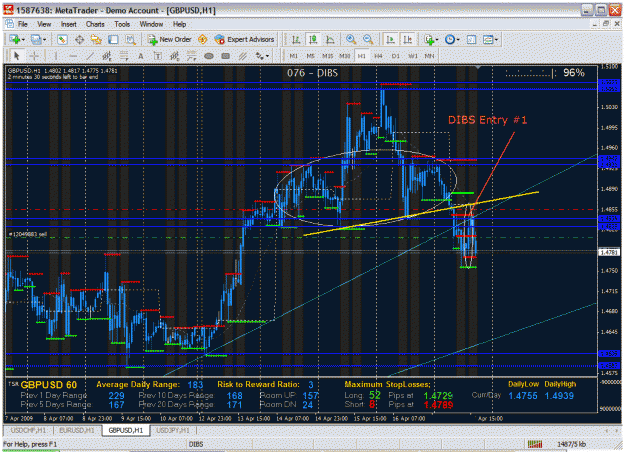This screenshot has height=452, width=625.
Task: Open the File menu
Action: 23,24
